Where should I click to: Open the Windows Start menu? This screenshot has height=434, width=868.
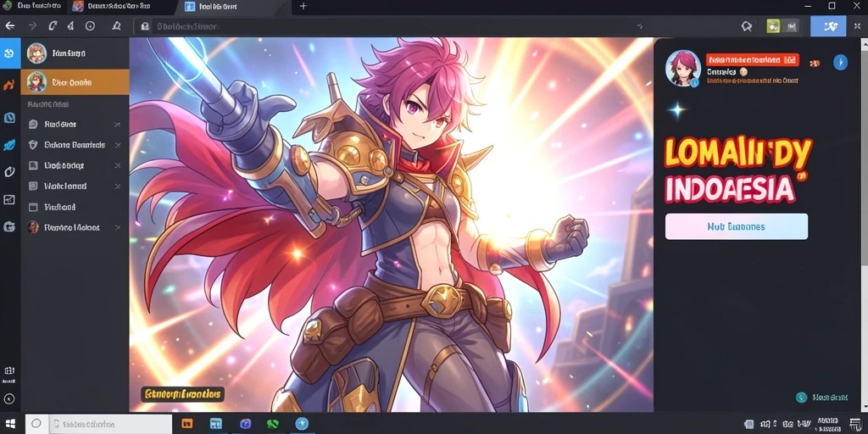click(x=10, y=424)
